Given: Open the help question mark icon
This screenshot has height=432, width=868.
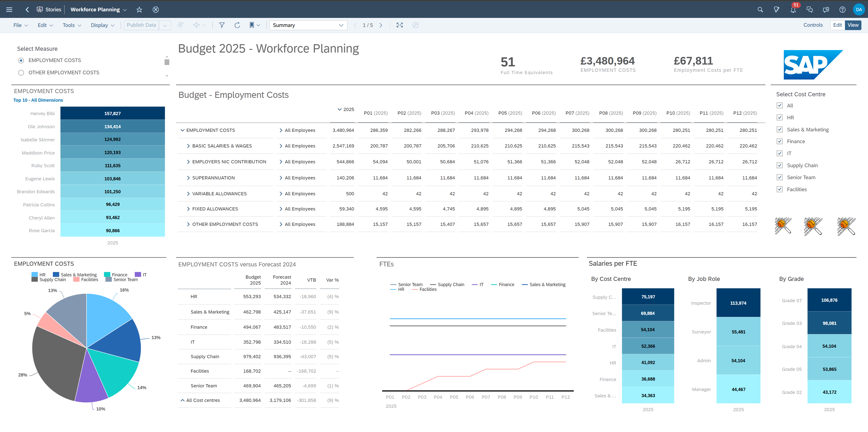Looking at the screenshot, I should tap(842, 10).
